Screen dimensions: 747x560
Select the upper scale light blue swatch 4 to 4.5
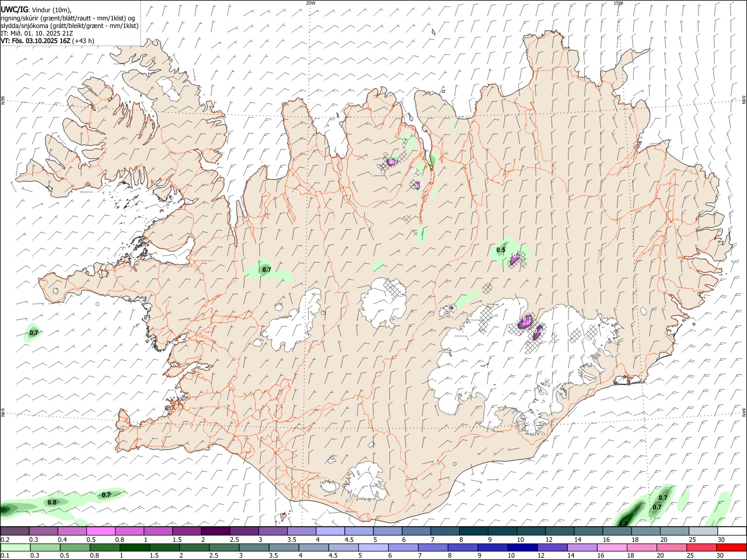[330, 531]
